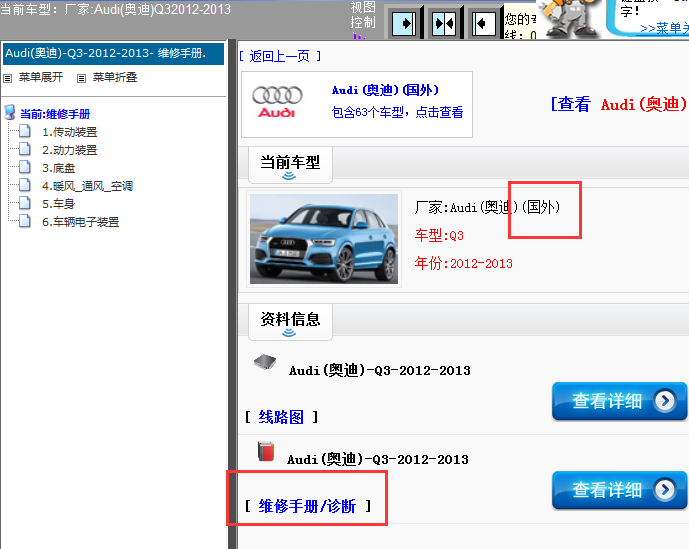The image size is (689, 549).
Task: Expand all menus via 菜单展开
Action: [40, 77]
